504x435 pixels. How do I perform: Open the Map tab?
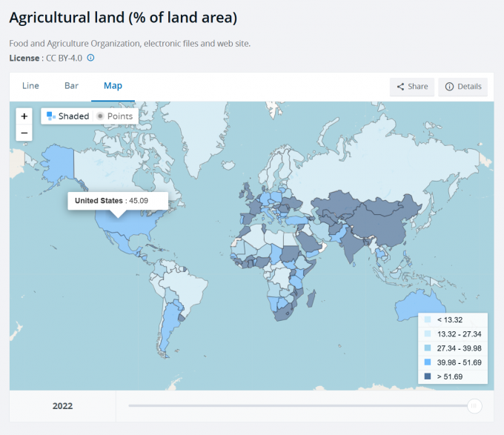coord(113,86)
